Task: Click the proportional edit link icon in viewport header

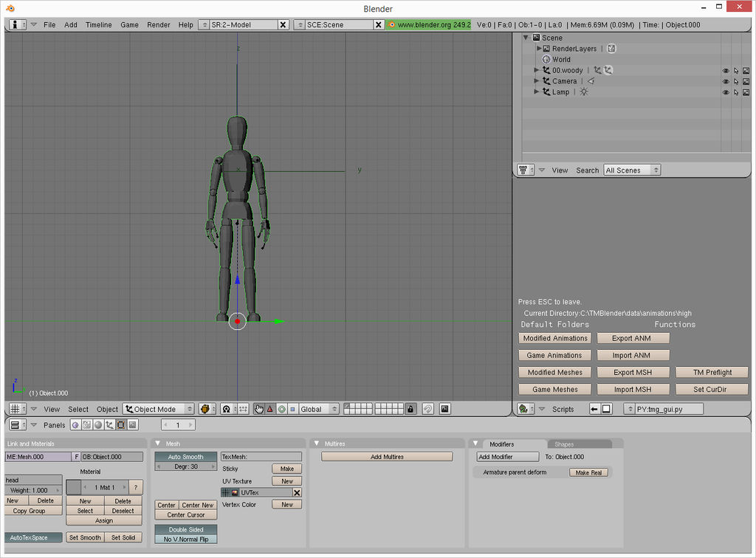Action: click(427, 409)
